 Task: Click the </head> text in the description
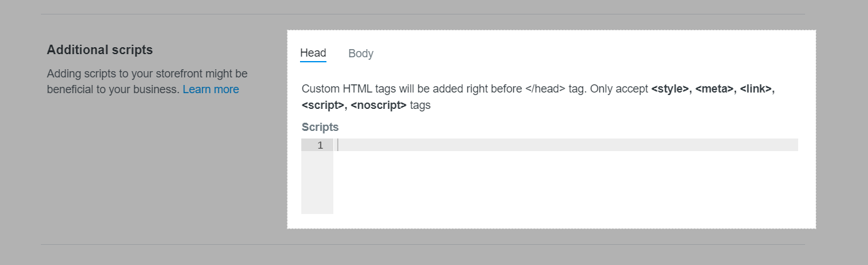[x=545, y=89]
